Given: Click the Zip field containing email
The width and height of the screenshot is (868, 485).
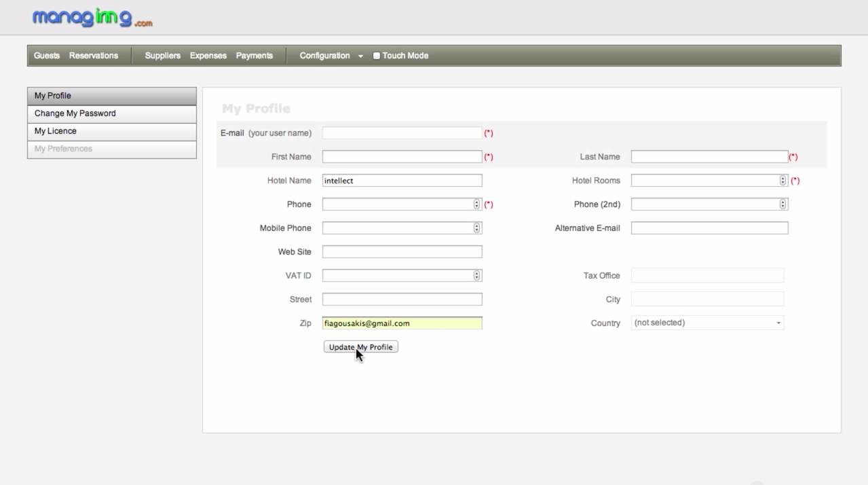Looking at the screenshot, I should [402, 323].
